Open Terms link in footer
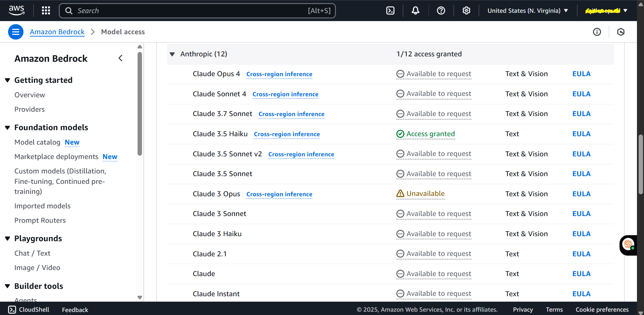Screen dimensions: 644x315 point(554,310)
